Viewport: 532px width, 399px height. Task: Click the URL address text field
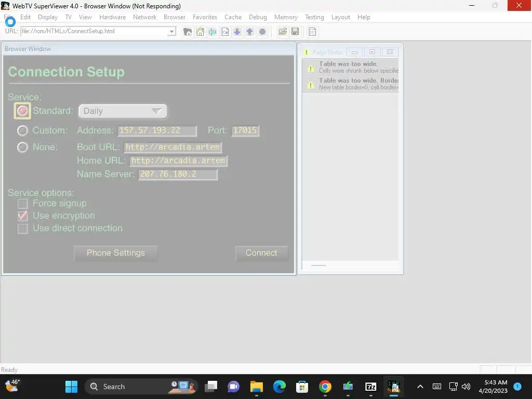coord(95,32)
